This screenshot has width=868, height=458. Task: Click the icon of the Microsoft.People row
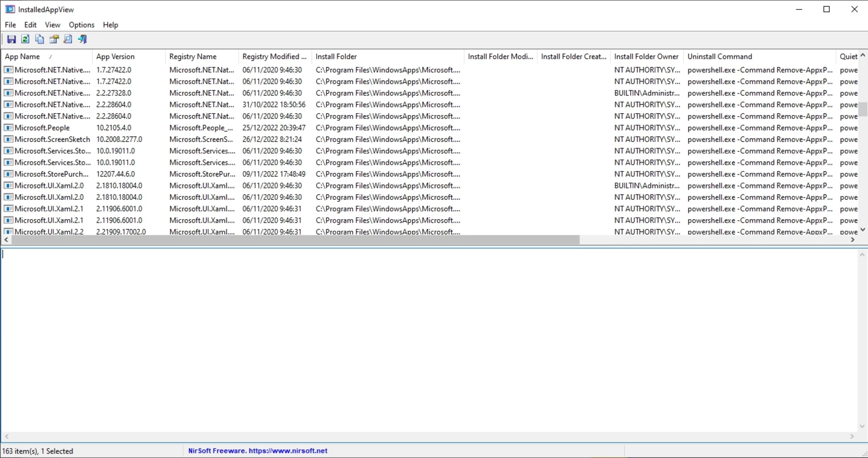[9, 128]
